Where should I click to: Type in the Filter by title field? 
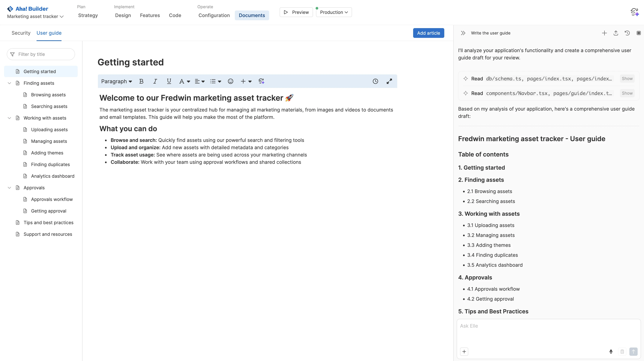[41, 54]
